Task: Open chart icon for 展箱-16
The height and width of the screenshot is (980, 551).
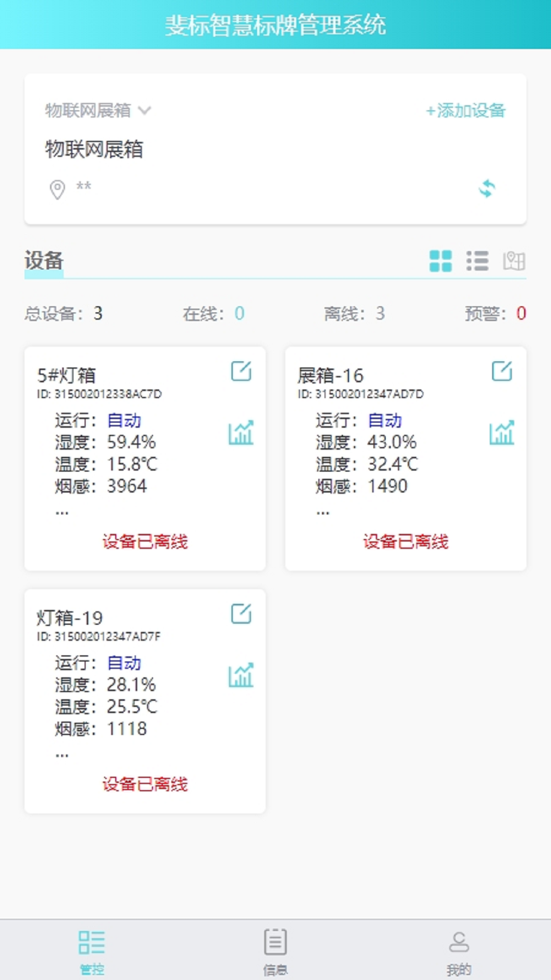Action: coord(502,433)
